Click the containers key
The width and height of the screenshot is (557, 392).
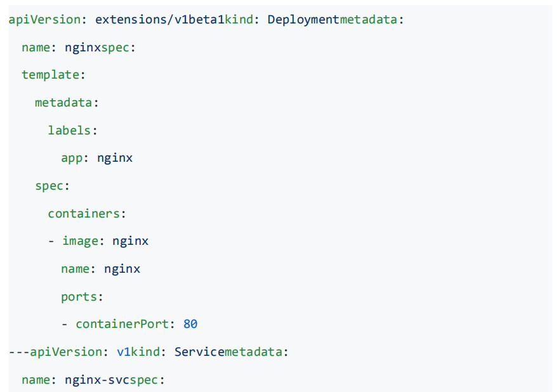pos(83,213)
